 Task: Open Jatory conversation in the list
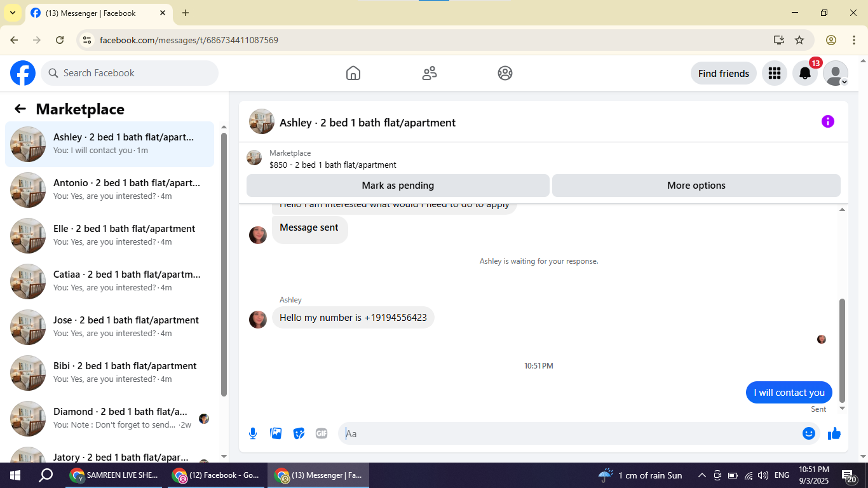pos(110,454)
